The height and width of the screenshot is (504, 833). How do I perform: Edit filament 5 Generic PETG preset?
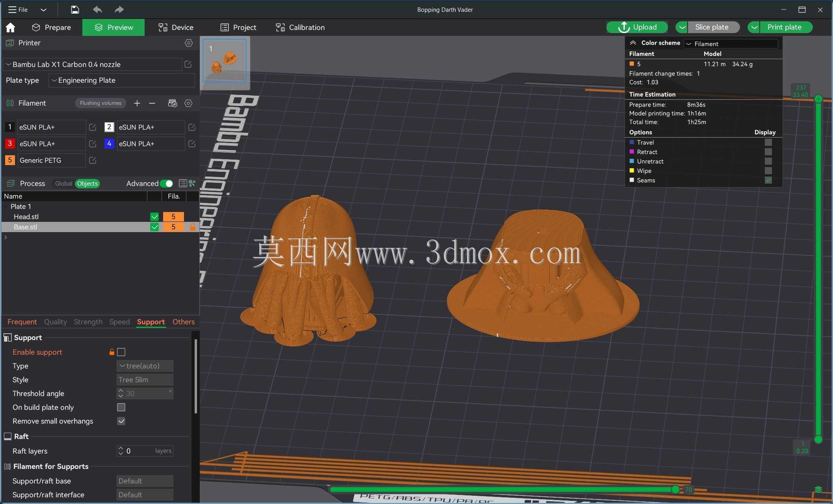[x=93, y=160]
